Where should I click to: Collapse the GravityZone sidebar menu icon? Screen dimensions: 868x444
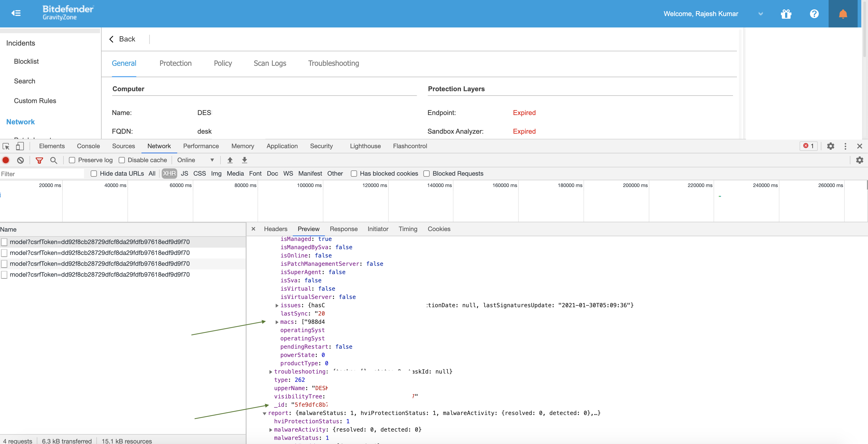pyautogui.click(x=16, y=13)
